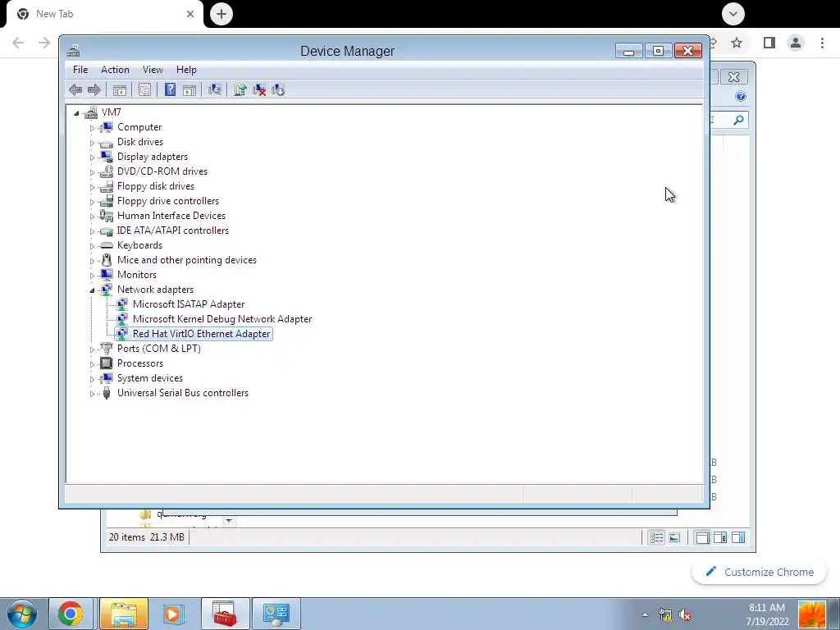Viewport: 840px width, 630px height.
Task: Select the IDE ATA/ATAPI controllers label
Action: tap(173, 231)
